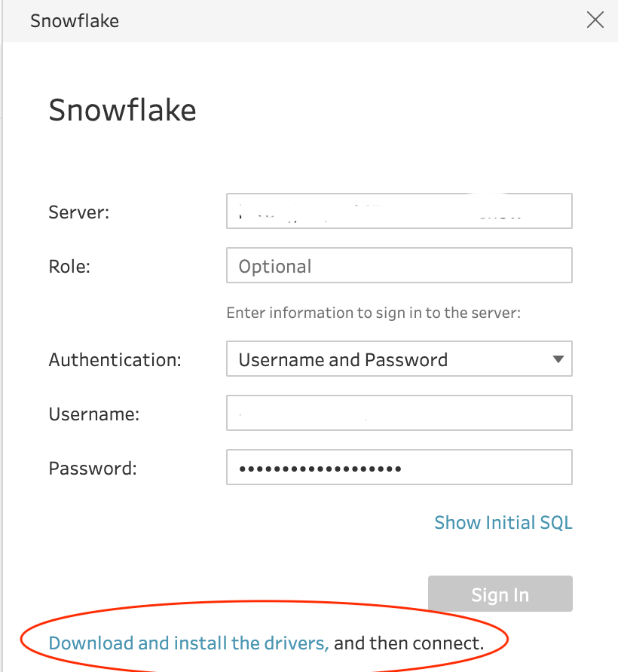Image resolution: width=618 pixels, height=672 pixels.
Task: Click inside the Username text field
Action: pyautogui.click(x=399, y=414)
